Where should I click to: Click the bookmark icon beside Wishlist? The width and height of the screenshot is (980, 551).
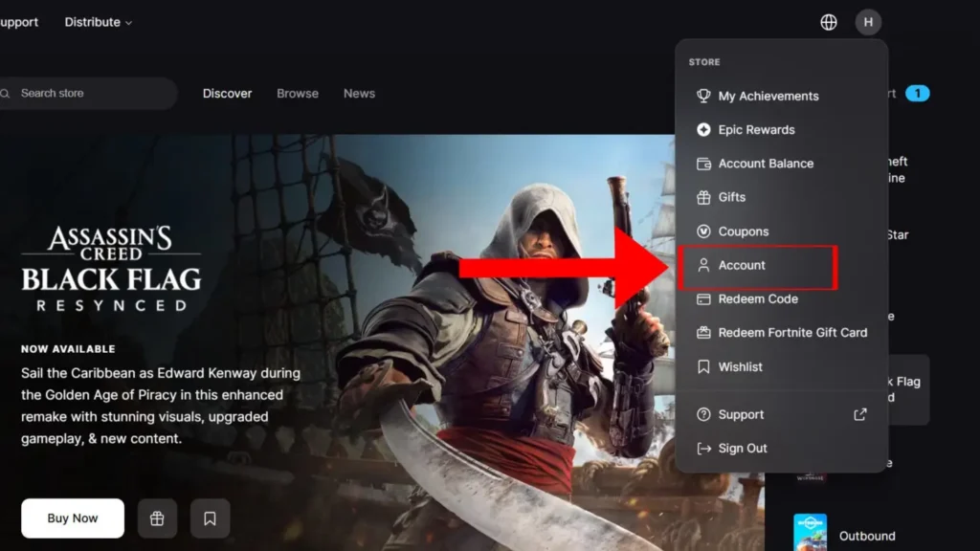703,366
